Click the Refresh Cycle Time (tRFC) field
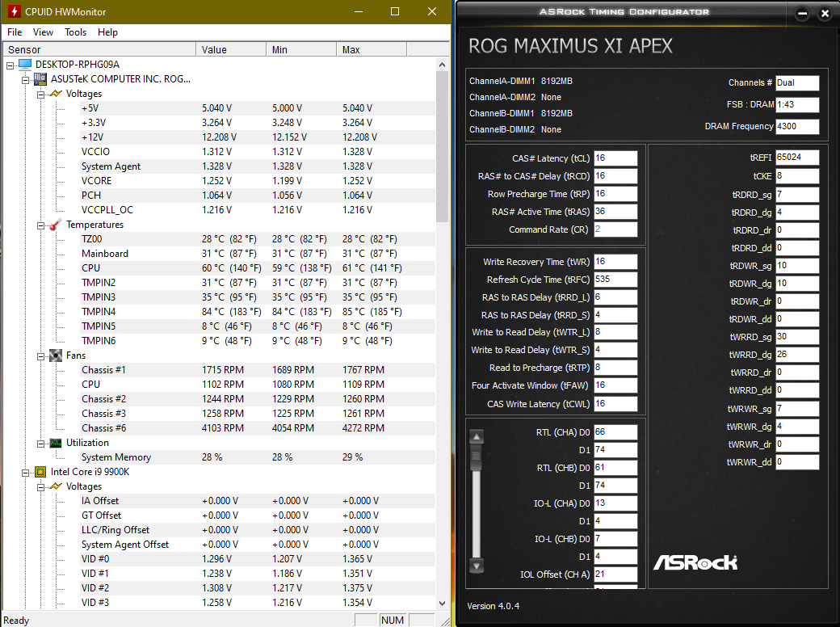The width and height of the screenshot is (840, 627). (615, 280)
